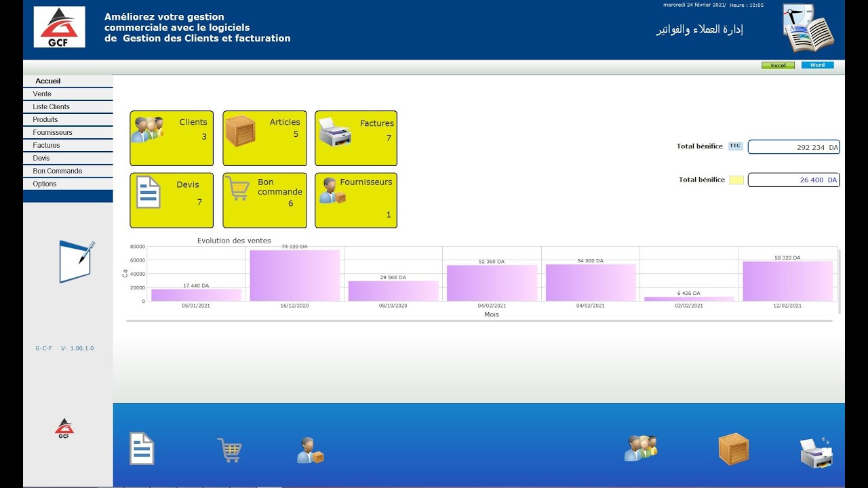868x488 pixels.
Task: Click the 26 400 DA total field
Action: coord(794,180)
